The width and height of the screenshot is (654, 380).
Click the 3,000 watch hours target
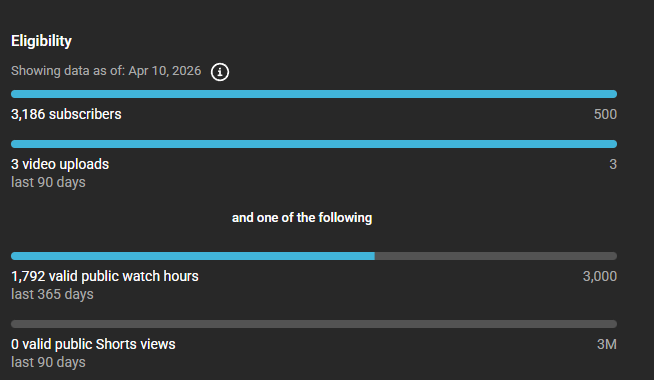[x=600, y=276]
